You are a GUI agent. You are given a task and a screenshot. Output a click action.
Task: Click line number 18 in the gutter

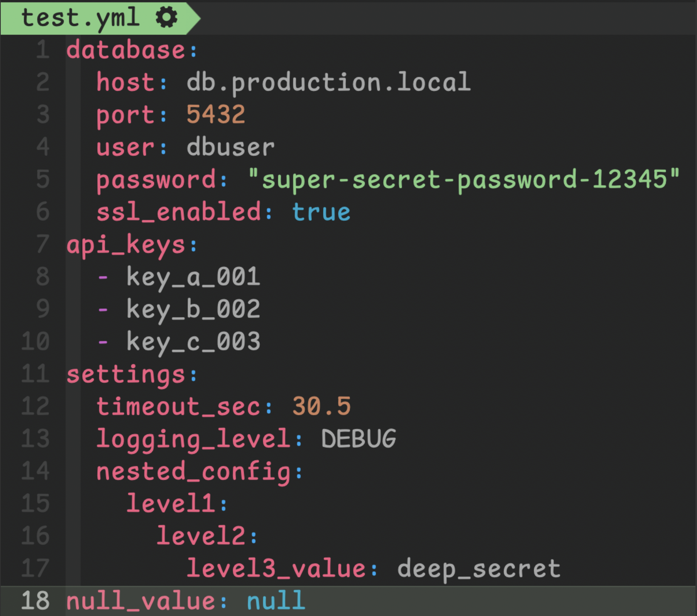click(37, 599)
